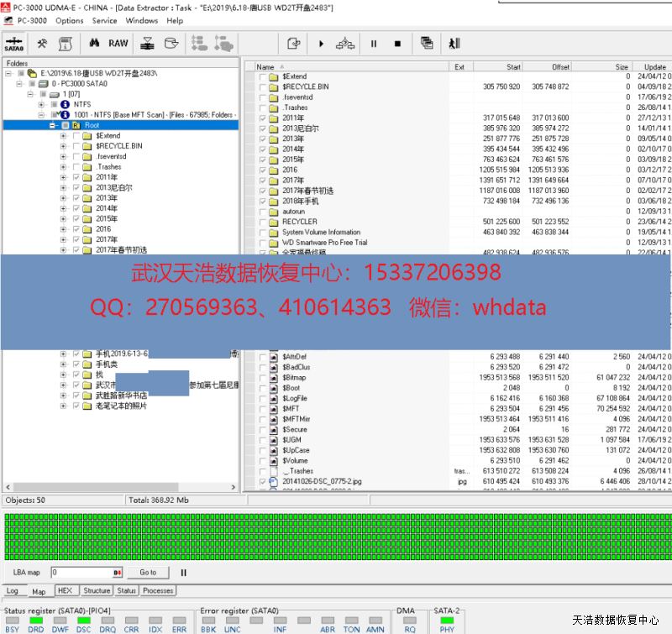Click the exit running man icon
The height and width of the screenshot is (634, 672).
[x=454, y=44]
